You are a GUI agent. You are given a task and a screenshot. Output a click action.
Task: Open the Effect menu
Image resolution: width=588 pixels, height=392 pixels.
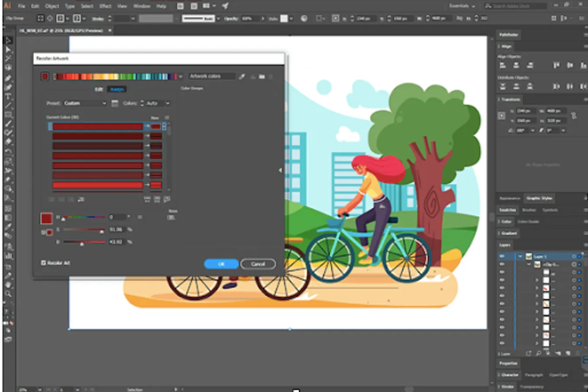pos(105,6)
